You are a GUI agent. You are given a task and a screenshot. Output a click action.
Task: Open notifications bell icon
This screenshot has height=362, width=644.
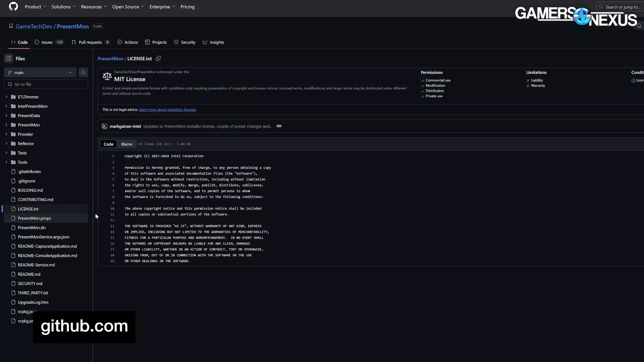[639, 26]
